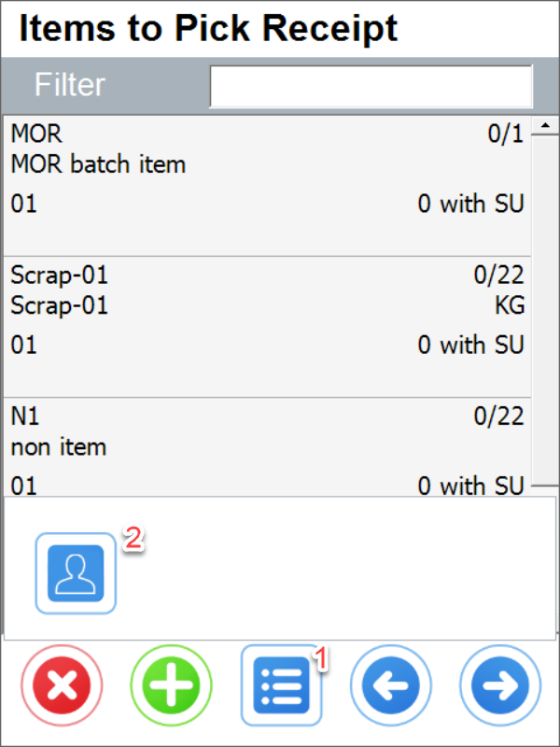
Task: Tap the red cancel icon
Action: coord(61,684)
